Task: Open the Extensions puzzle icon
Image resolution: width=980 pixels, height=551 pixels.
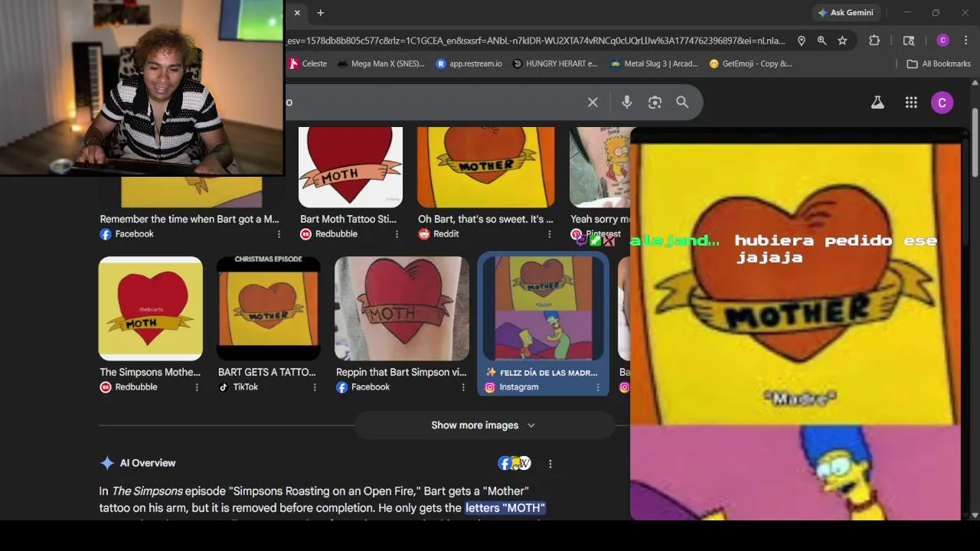Action: click(874, 41)
